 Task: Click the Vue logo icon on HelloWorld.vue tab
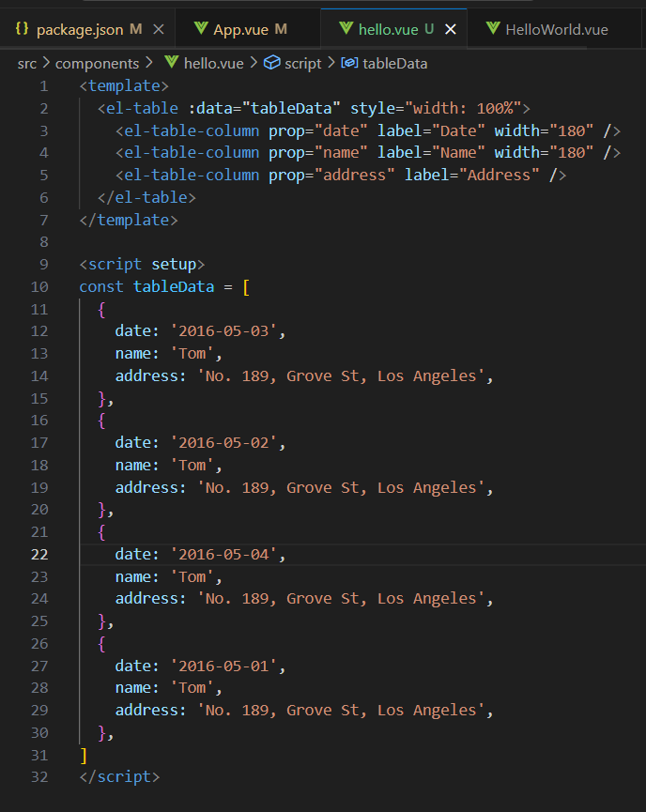pyautogui.click(x=493, y=28)
